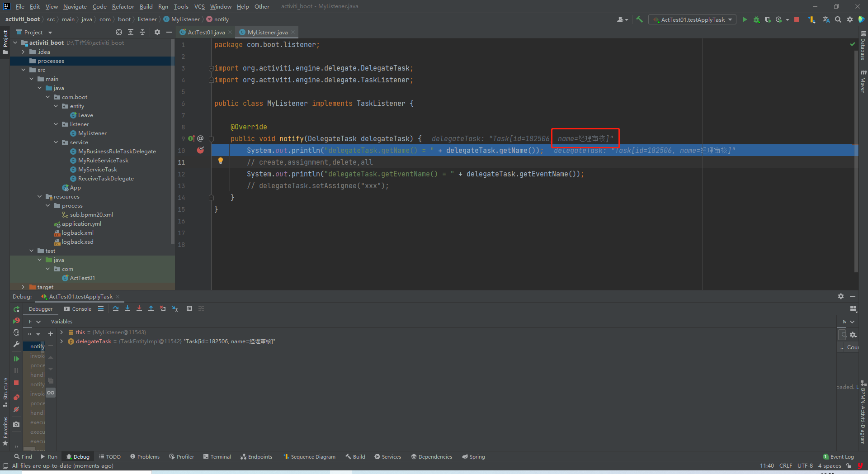Open the Database tool window on the right edge
This screenshot has width=868, height=474.
(x=863, y=46)
